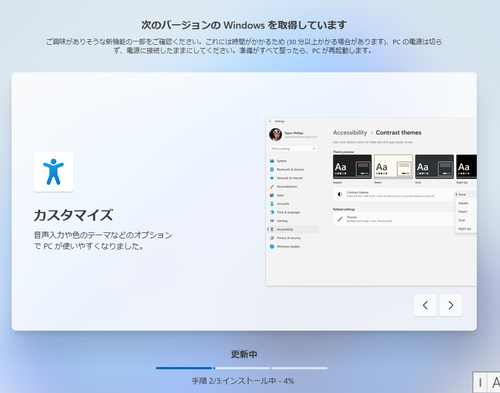This screenshot has height=393, width=500.
Task: Choose None in the contrast theme dropdown
Action: click(466, 194)
